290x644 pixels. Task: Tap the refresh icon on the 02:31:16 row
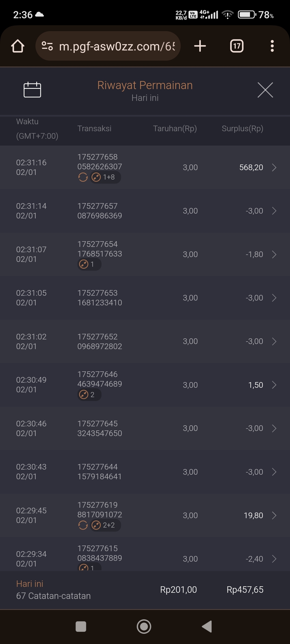(x=83, y=177)
